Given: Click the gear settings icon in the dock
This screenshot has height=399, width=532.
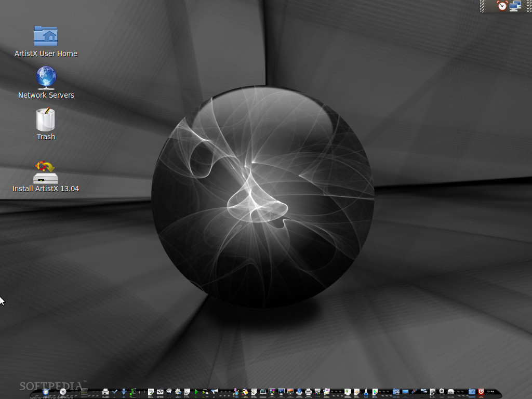Looking at the screenshot, I should coord(177,391).
